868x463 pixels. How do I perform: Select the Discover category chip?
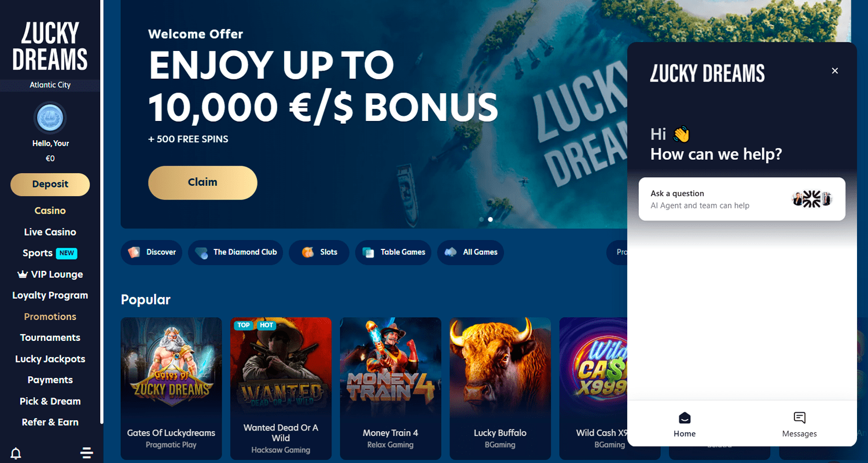[x=152, y=252]
